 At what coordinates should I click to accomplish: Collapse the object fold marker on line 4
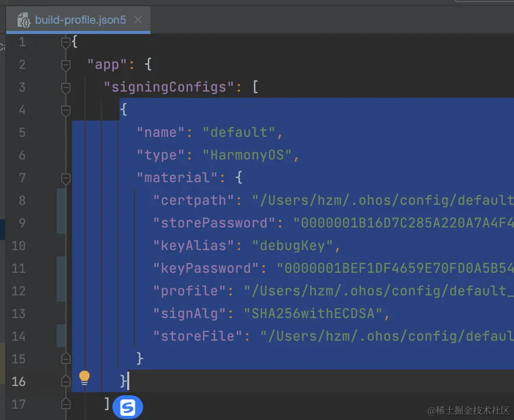[66, 111]
